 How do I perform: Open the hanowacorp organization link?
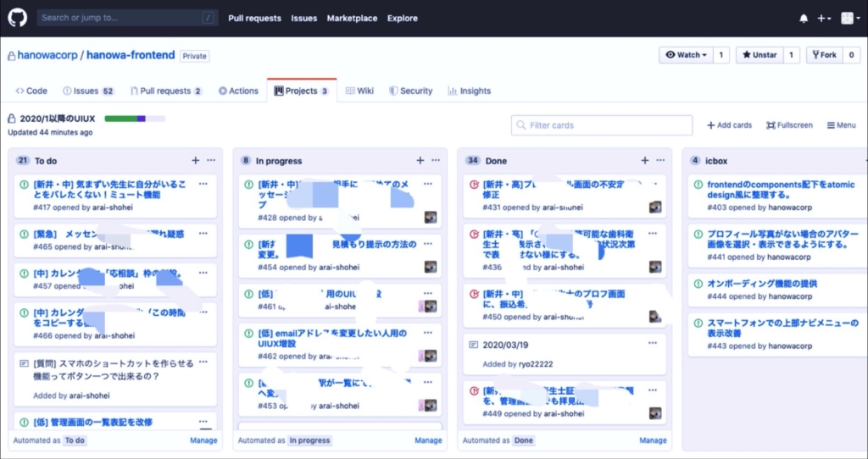pyautogui.click(x=47, y=55)
